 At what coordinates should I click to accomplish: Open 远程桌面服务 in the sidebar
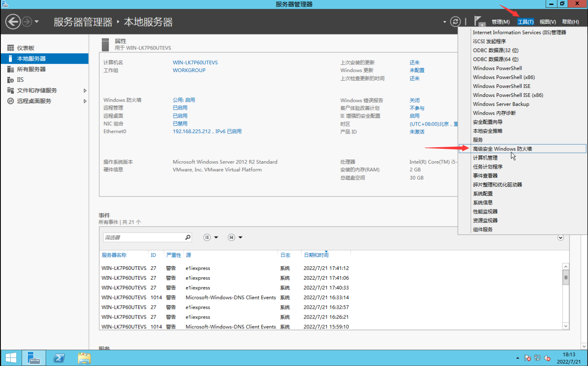(x=44, y=101)
